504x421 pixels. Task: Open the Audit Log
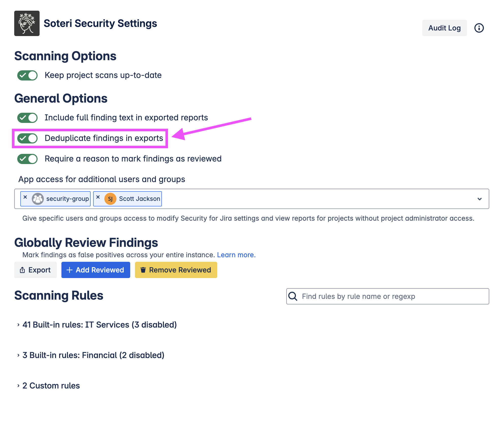[444, 28]
